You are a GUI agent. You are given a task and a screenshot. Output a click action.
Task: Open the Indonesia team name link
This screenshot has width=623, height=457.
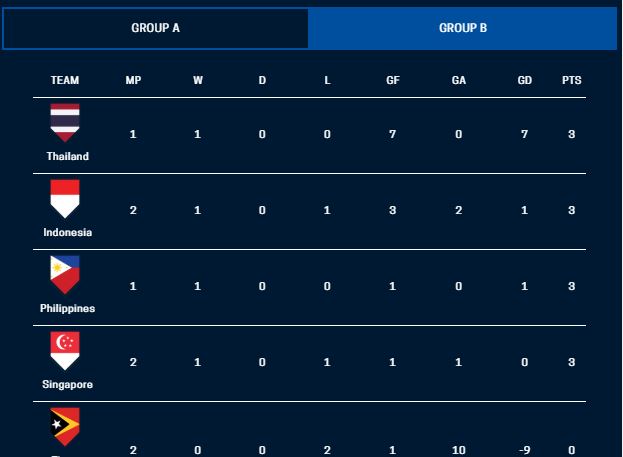click(x=67, y=232)
